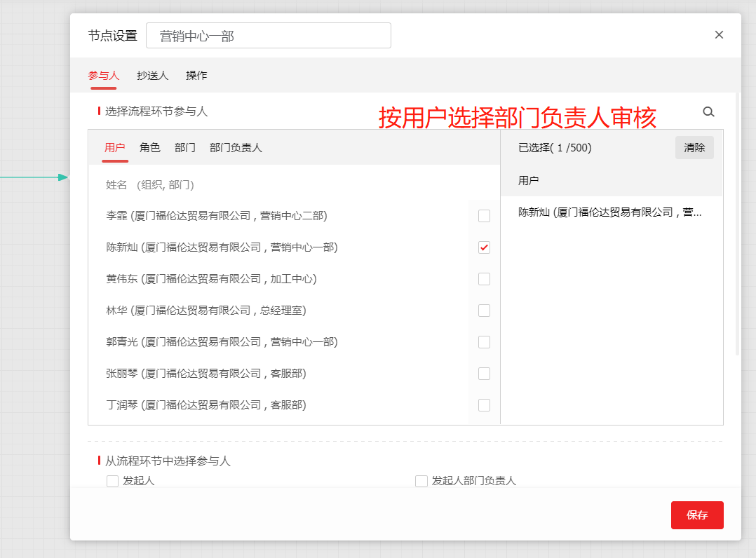Open the 角色 selection tab
The width and height of the screenshot is (756, 558).
point(150,147)
